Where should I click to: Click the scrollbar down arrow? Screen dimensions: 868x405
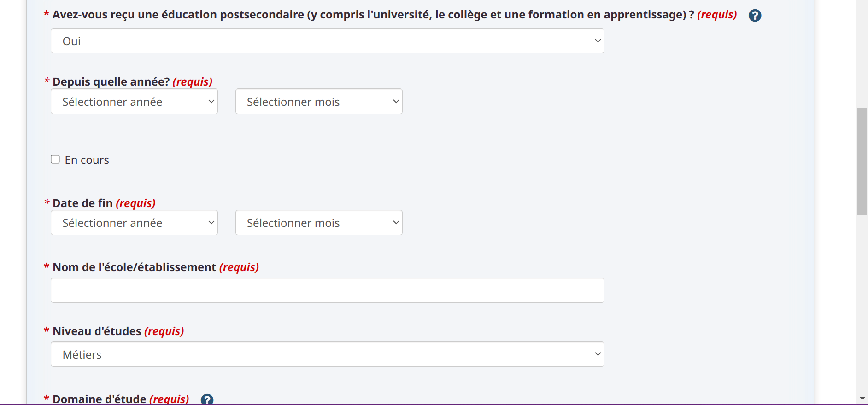(862, 399)
